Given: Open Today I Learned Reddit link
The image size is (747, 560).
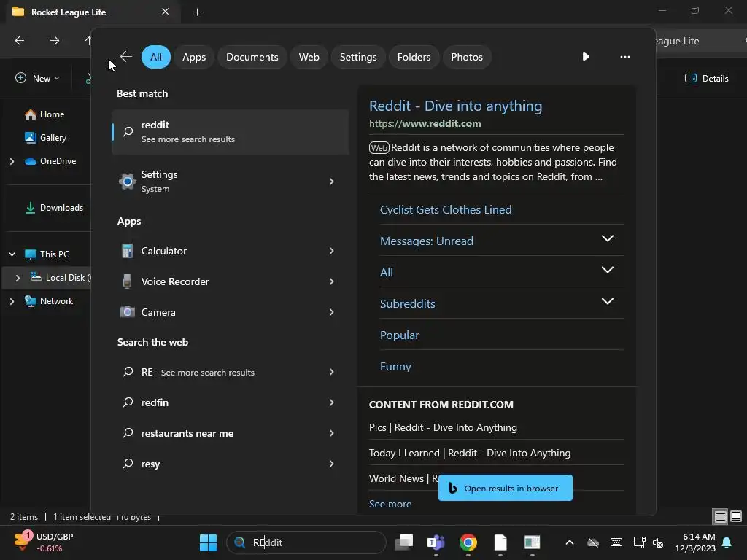Looking at the screenshot, I should pyautogui.click(x=469, y=453).
